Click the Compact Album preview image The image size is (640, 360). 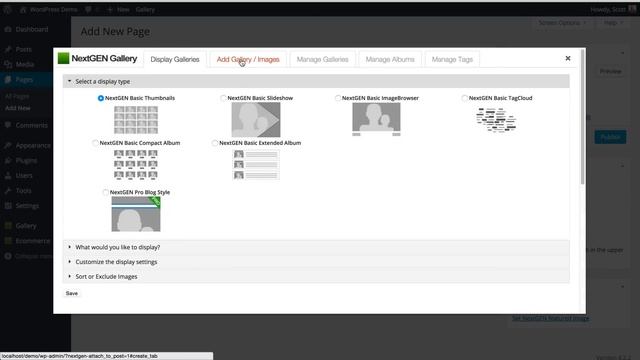136,164
